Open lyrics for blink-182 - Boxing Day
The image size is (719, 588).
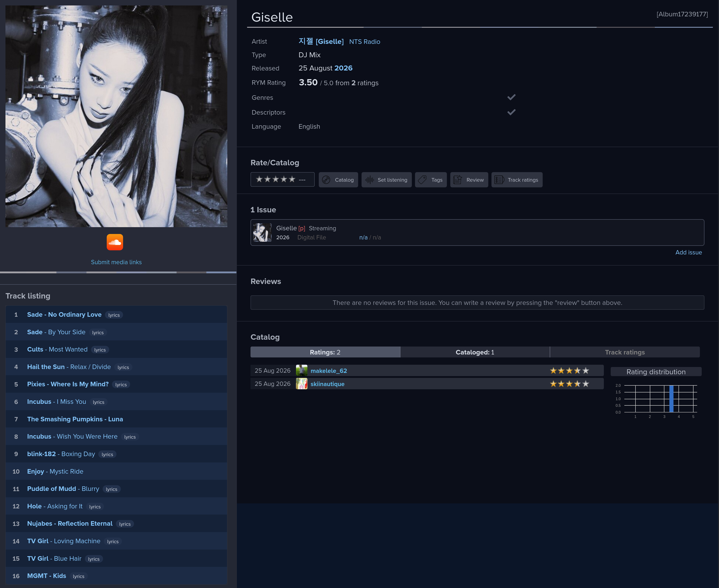click(107, 455)
